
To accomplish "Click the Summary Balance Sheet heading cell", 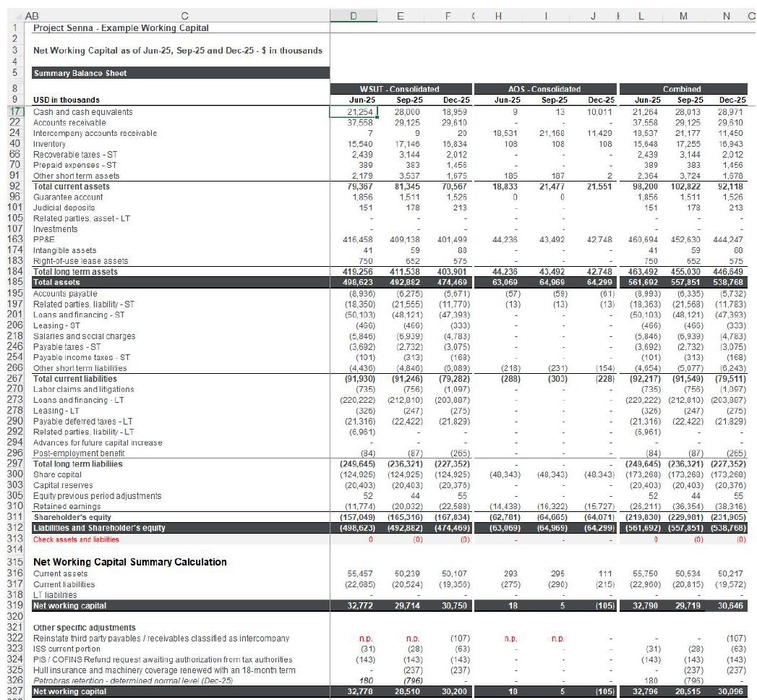I will pyautogui.click(x=80, y=73).
